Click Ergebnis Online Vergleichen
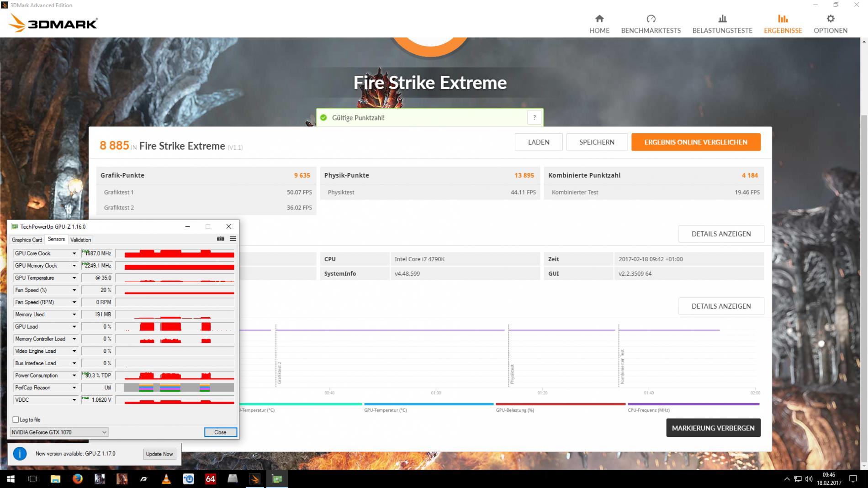This screenshot has height=488, width=868. click(x=696, y=142)
